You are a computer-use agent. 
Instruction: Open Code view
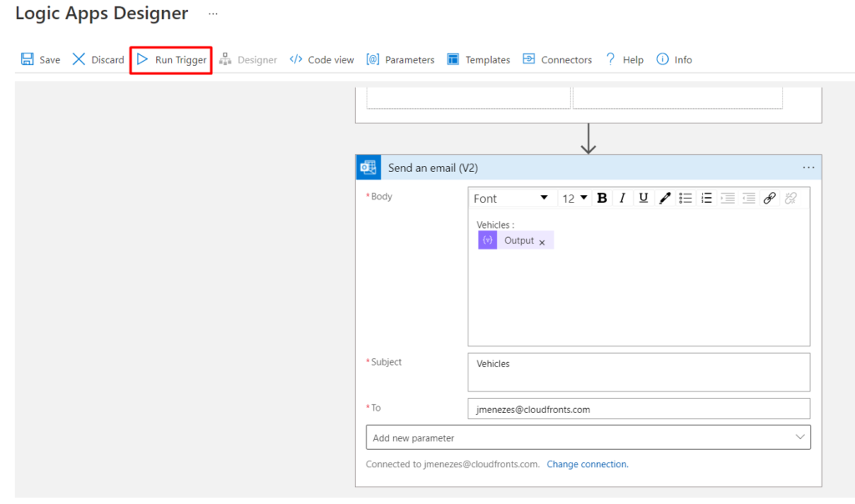click(321, 59)
